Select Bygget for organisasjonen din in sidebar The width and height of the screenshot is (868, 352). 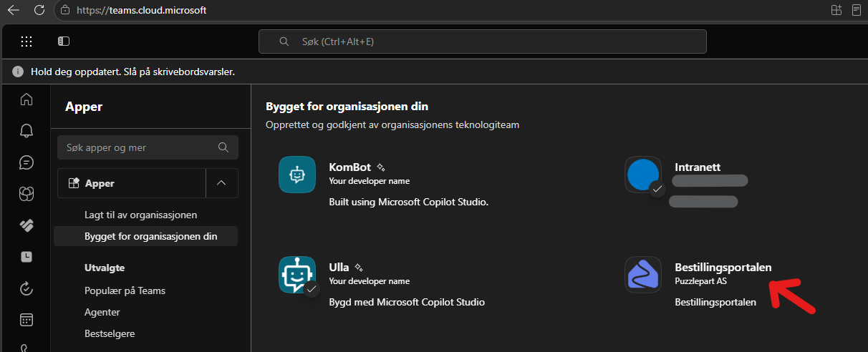point(146,236)
